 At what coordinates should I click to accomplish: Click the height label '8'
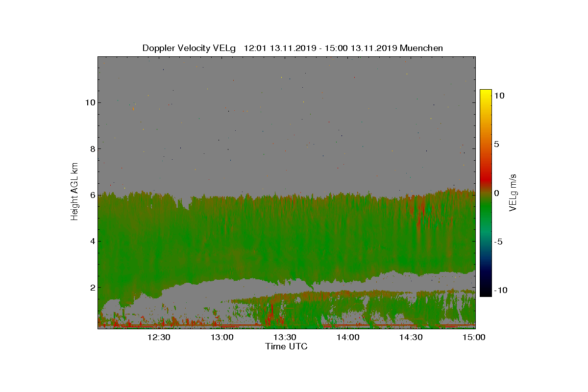pyautogui.click(x=92, y=148)
